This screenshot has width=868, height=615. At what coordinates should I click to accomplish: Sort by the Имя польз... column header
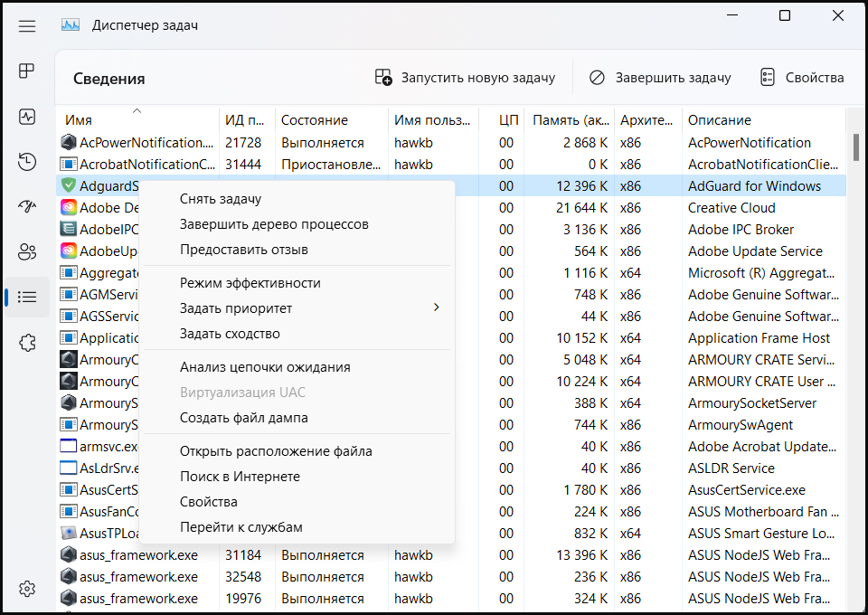pos(433,119)
